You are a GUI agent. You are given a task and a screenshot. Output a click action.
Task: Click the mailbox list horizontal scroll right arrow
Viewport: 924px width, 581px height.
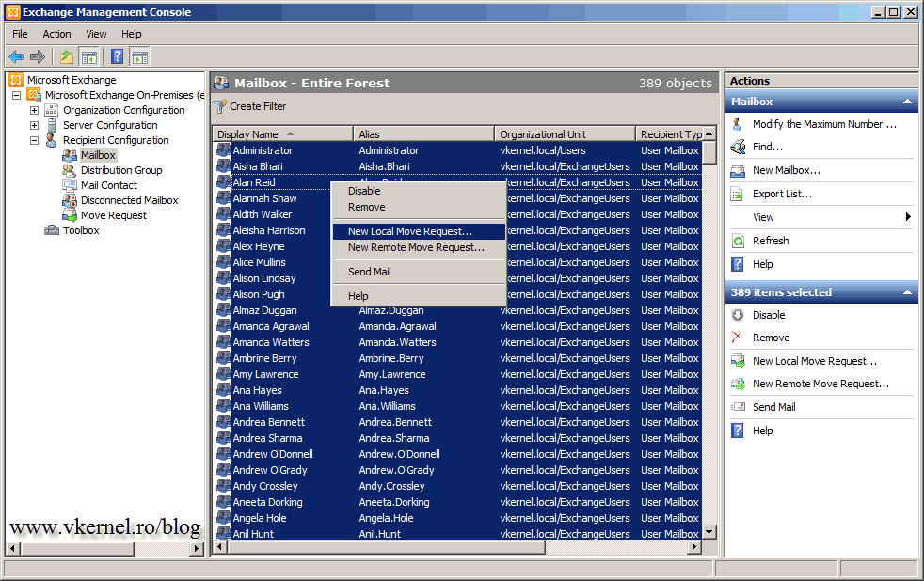[x=694, y=547]
